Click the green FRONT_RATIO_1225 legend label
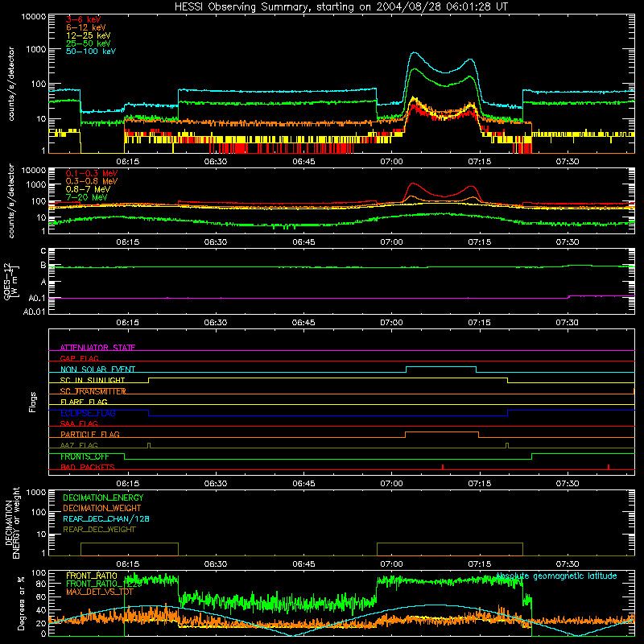Screen dimensions: 644x644 pyautogui.click(x=104, y=584)
